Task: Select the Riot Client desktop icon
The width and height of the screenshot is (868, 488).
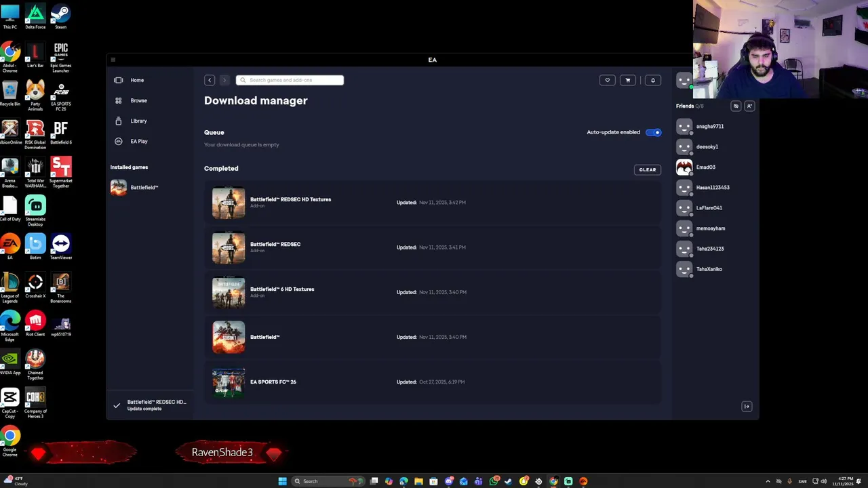Action: 35,324
